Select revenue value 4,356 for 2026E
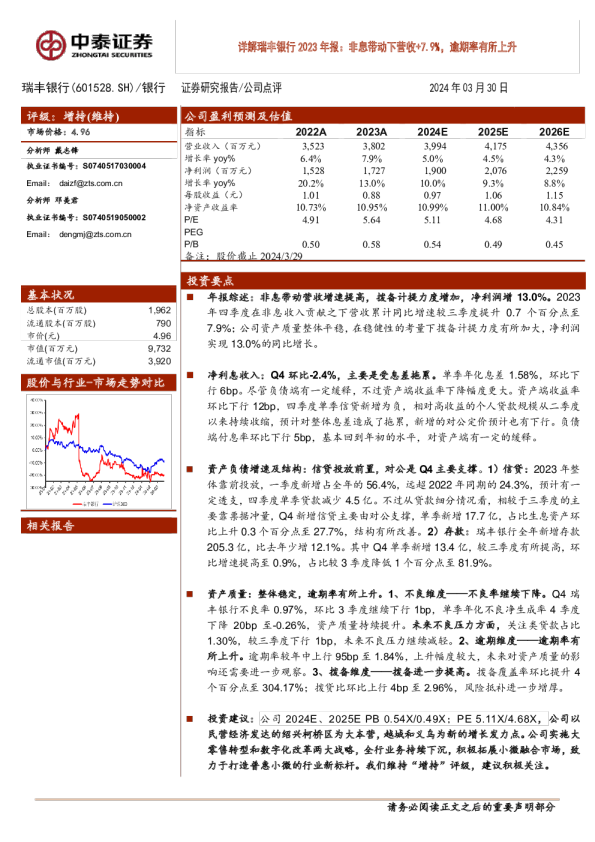 557,146
